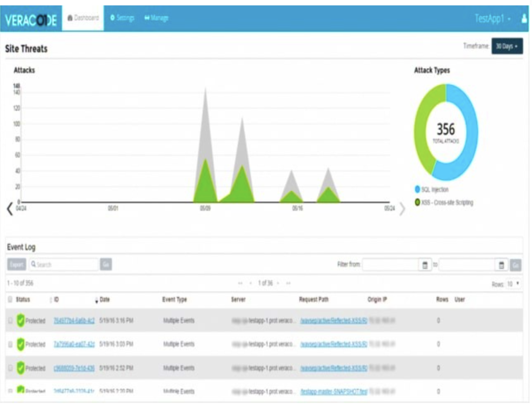Click the Export button in Event Log
The width and height of the screenshot is (532, 415).
17,265
